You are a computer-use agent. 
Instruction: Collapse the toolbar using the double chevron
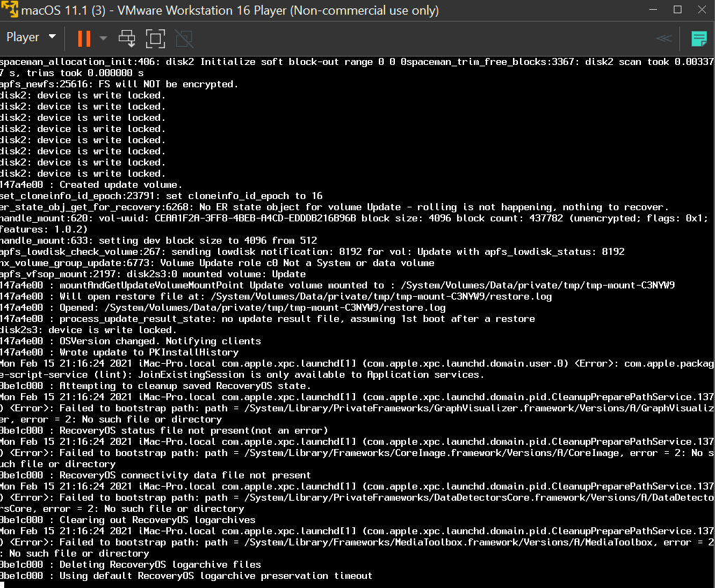coord(664,38)
